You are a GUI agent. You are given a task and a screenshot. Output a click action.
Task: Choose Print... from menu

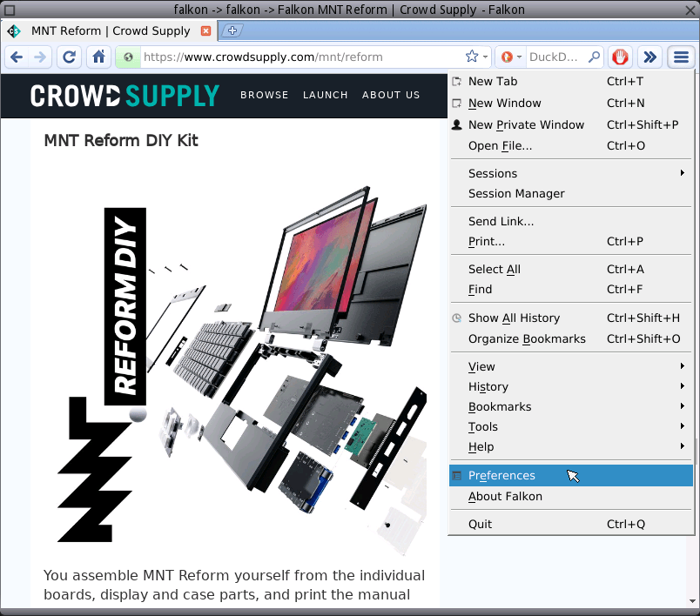coord(571,241)
